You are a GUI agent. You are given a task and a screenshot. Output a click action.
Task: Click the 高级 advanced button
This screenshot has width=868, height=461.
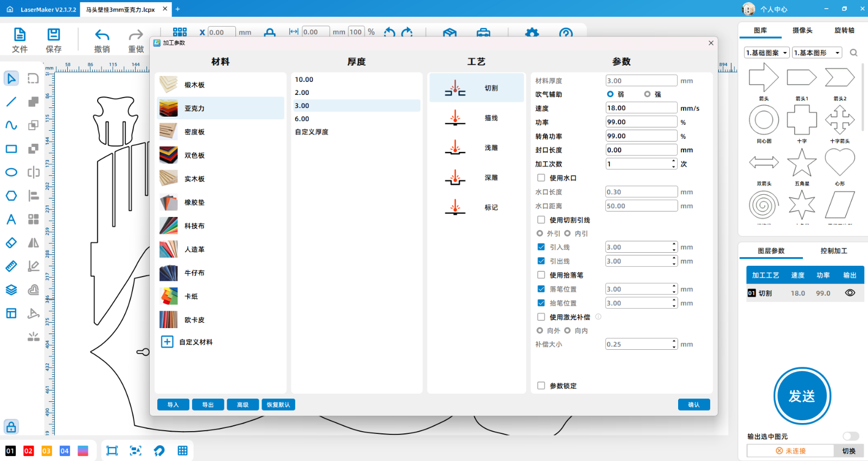coord(242,405)
